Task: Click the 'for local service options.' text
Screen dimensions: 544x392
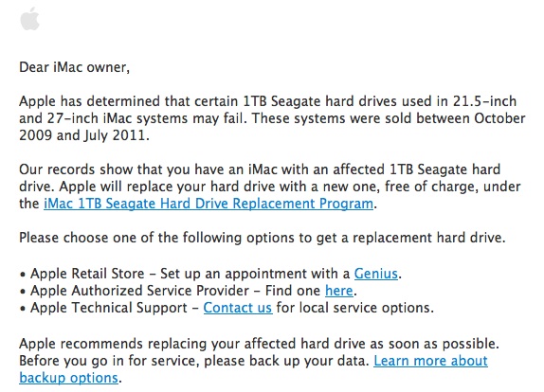Action: [354, 308]
